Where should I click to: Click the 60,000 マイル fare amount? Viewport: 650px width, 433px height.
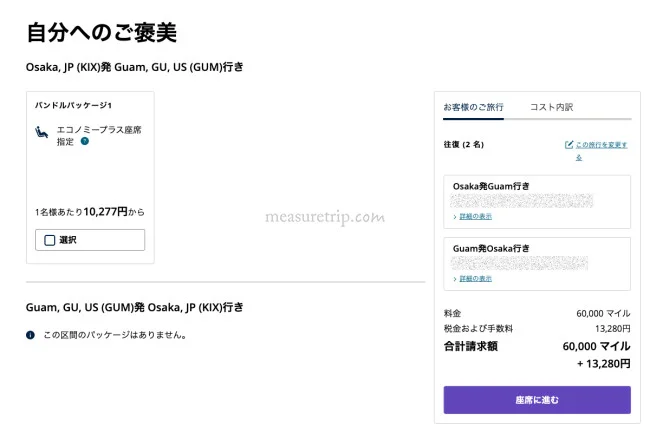click(603, 313)
